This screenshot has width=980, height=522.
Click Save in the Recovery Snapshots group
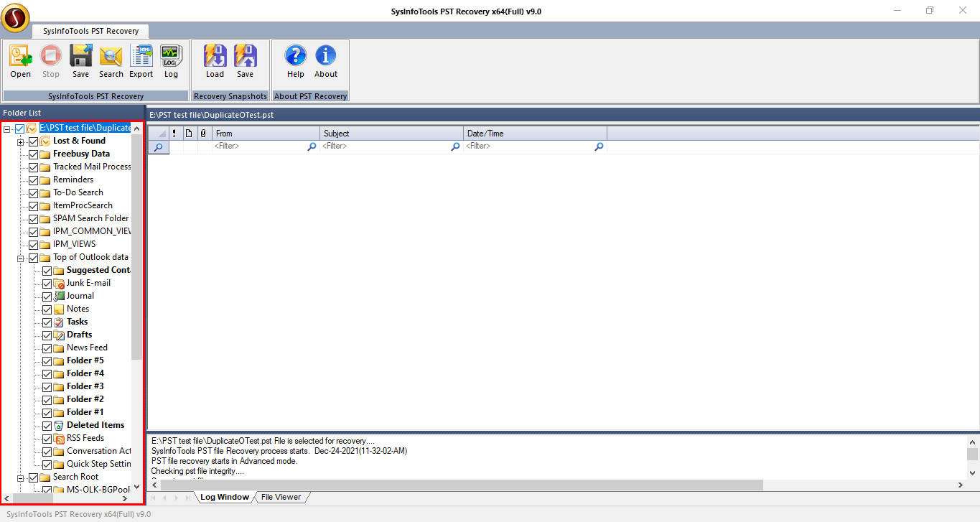[246, 56]
